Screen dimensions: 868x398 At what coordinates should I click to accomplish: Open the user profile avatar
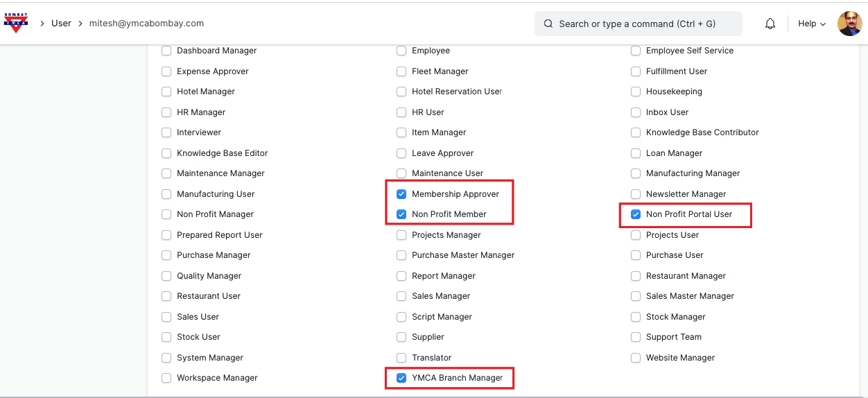point(849,24)
